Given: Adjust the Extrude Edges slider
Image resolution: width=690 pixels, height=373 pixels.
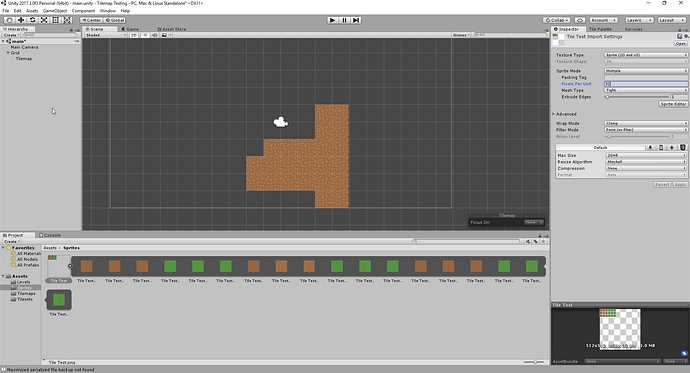Looking at the screenshot, I should click(x=637, y=97).
